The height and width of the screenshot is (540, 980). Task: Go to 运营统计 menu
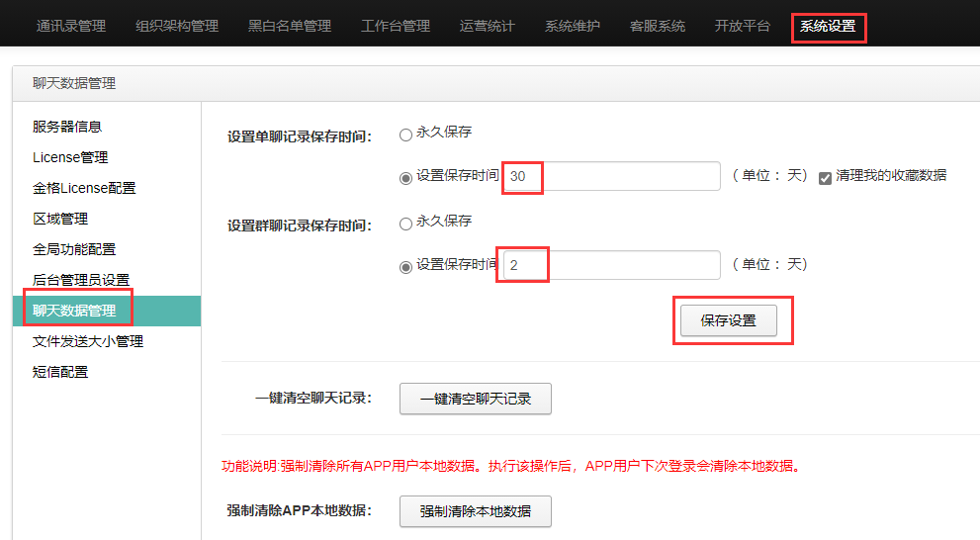click(x=487, y=26)
